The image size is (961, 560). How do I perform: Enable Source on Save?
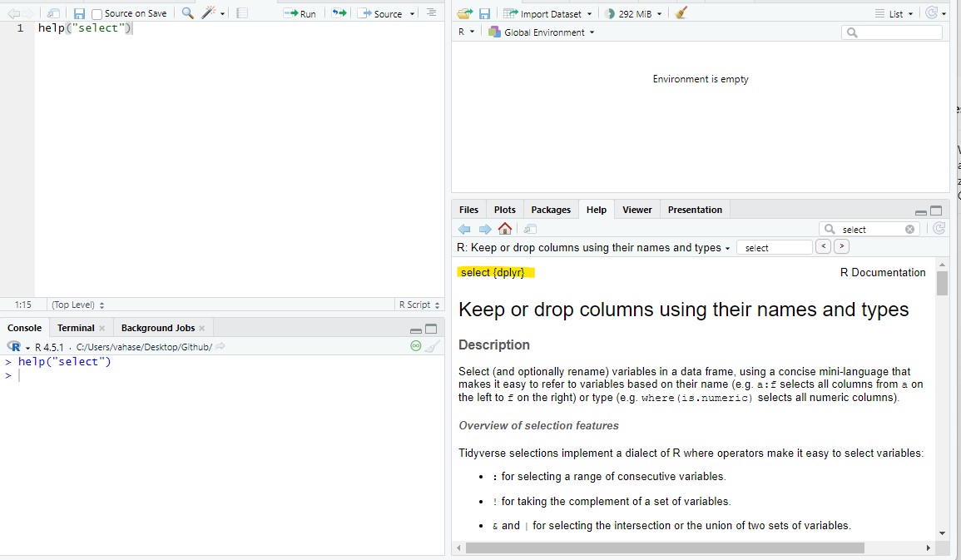(x=97, y=12)
